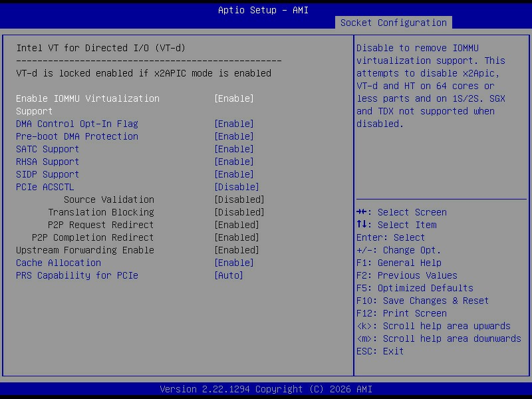The height and width of the screenshot is (399, 532).
Task: Select DMA Control Opt-In Flag option
Action: tap(77, 124)
